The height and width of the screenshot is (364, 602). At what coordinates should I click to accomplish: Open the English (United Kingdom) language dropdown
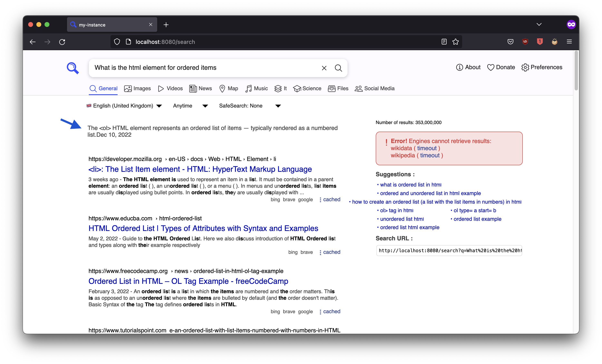(x=159, y=106)
